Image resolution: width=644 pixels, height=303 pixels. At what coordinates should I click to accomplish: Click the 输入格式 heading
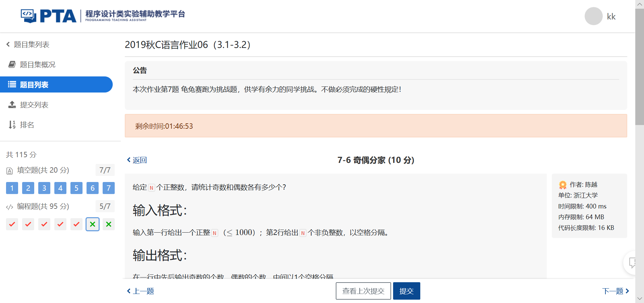160,210
